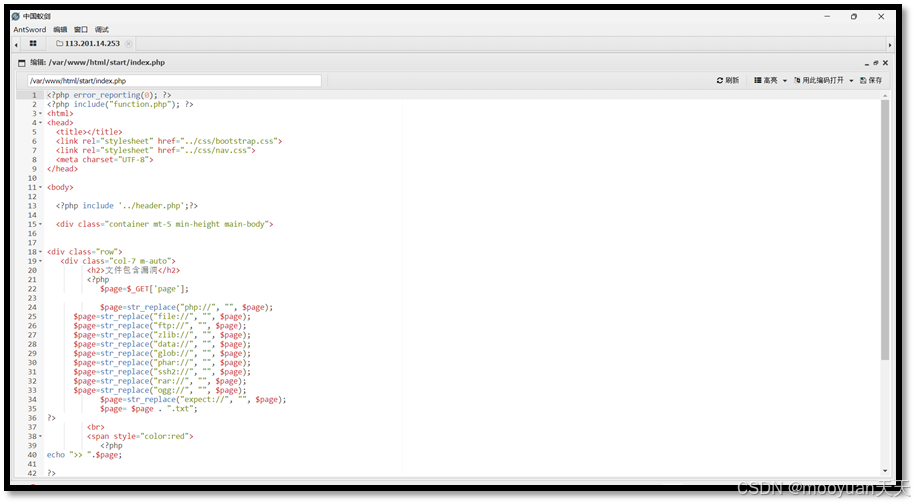Click the editor panel window icon
The image size is (915, 504).
[22, 63]
